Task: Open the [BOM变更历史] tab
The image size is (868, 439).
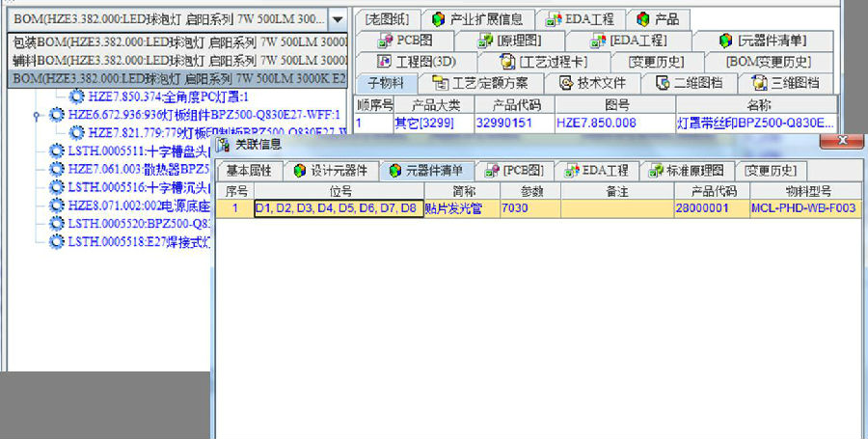Action: [769, 62]
